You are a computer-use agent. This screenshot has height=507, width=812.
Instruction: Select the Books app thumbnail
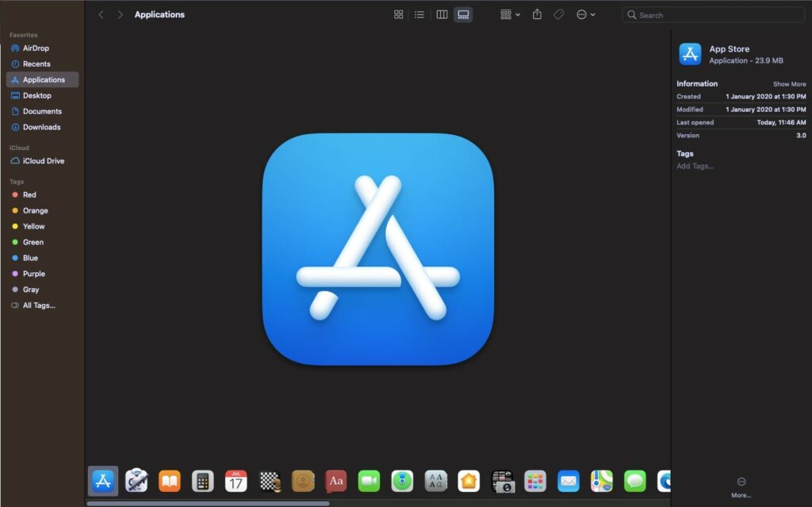(x=170, y=481)
